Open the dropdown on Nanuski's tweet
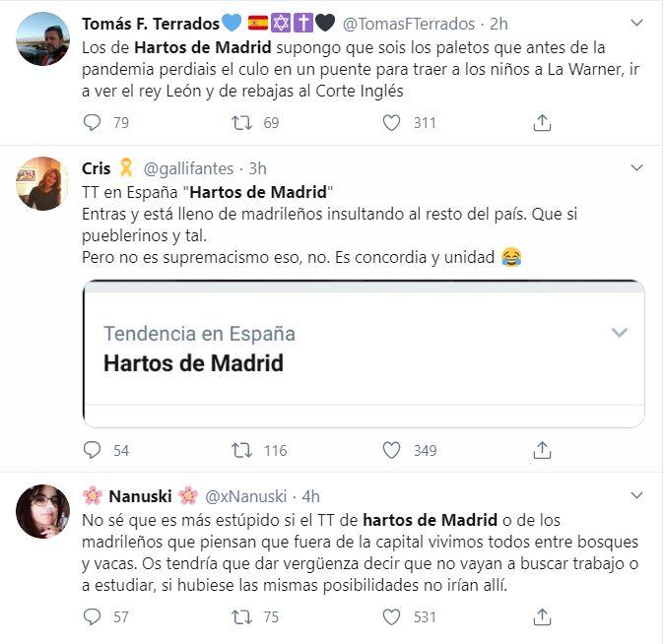The width and height of the screenshot is (664, 644). click(x=637, y=495)
